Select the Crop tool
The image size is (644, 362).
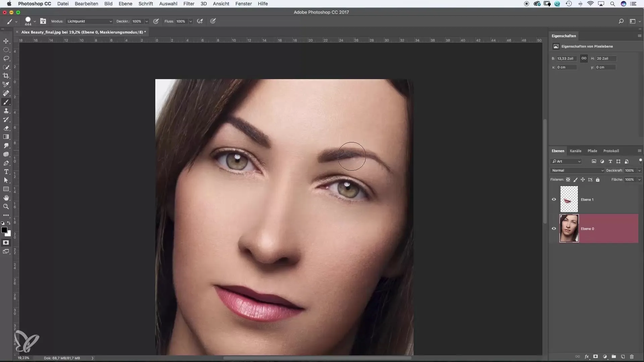pyautogui.click(x=6, y=76)
